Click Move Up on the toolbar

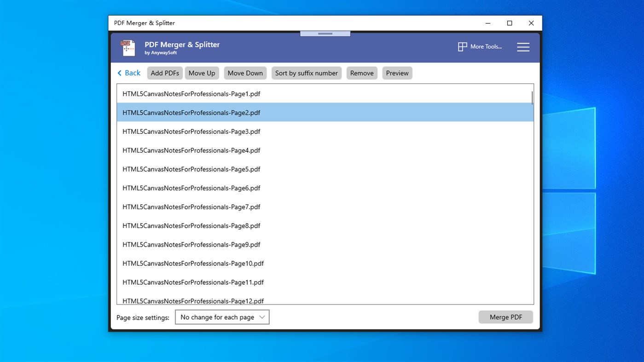(202, 73)
